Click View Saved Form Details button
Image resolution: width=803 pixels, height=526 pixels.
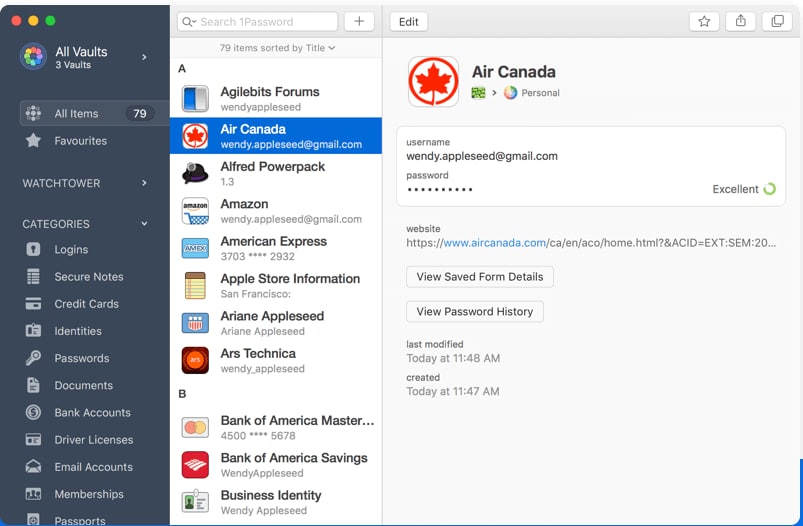click(x=480, y=277)
